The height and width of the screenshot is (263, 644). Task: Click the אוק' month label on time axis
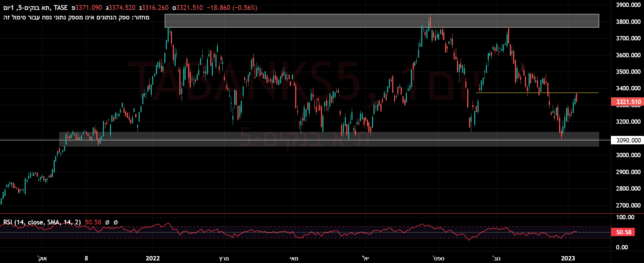click(42, 258)
